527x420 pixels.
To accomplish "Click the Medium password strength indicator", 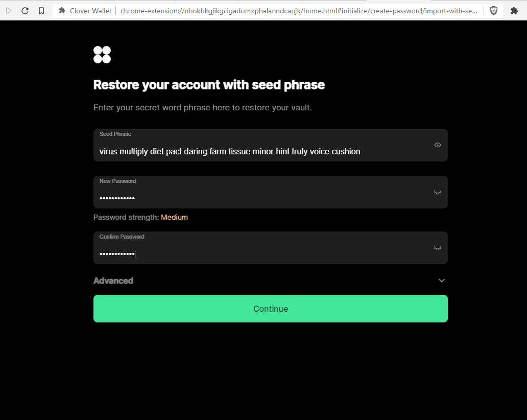I will (174, 217).
